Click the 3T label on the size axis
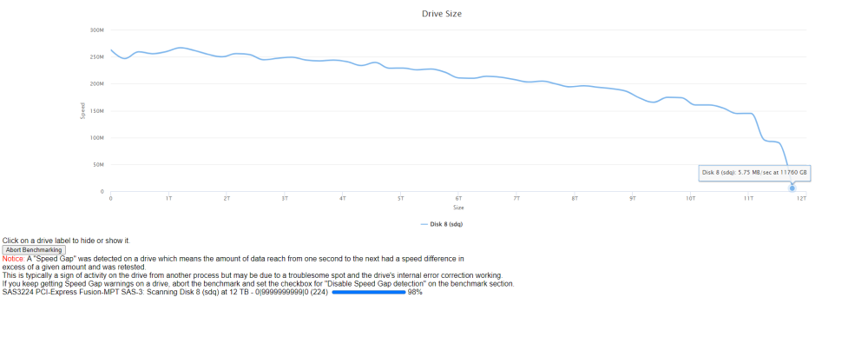This screenshot has width=868, height=350. click(x=285, y=198)
